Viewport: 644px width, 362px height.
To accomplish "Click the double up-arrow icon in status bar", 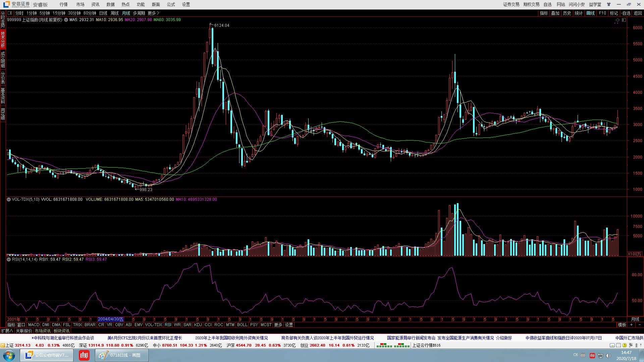I will [636, 345].
